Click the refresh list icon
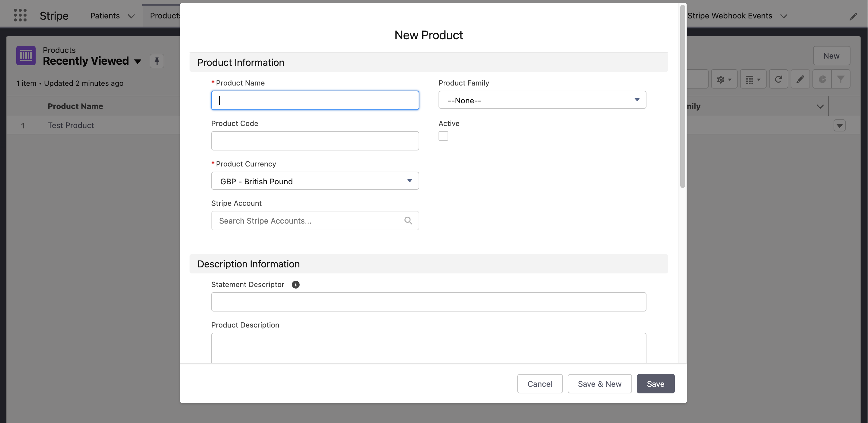 click(x=778, y=79)
